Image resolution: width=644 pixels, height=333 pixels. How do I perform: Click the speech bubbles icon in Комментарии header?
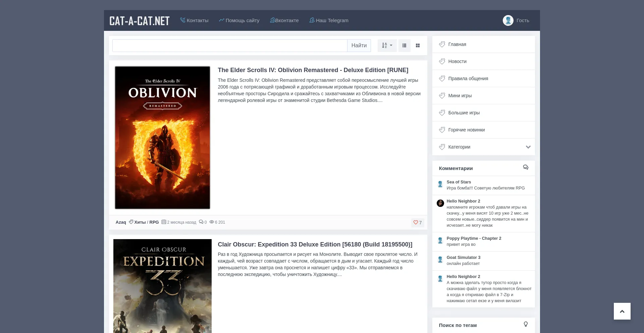(x=526, y=167)
